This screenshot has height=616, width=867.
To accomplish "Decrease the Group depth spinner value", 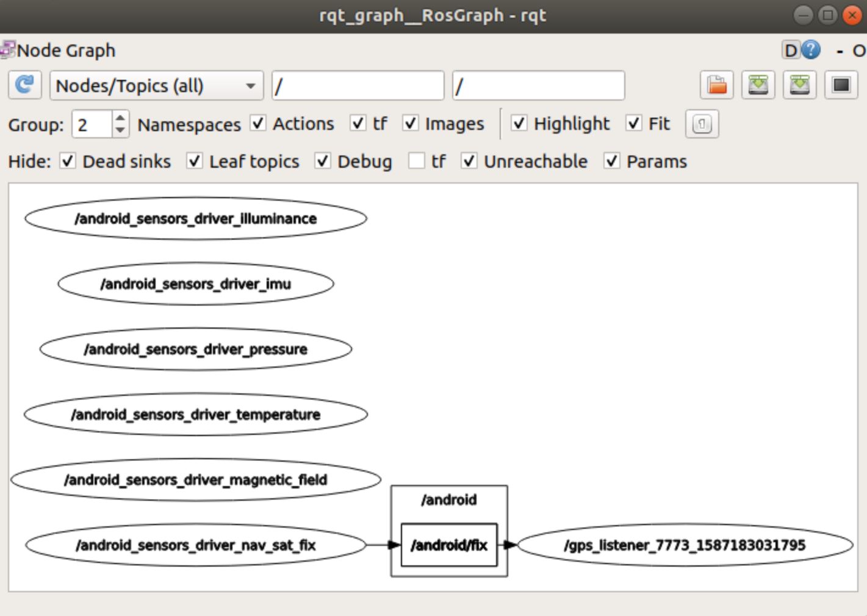I will click(120, 131).
